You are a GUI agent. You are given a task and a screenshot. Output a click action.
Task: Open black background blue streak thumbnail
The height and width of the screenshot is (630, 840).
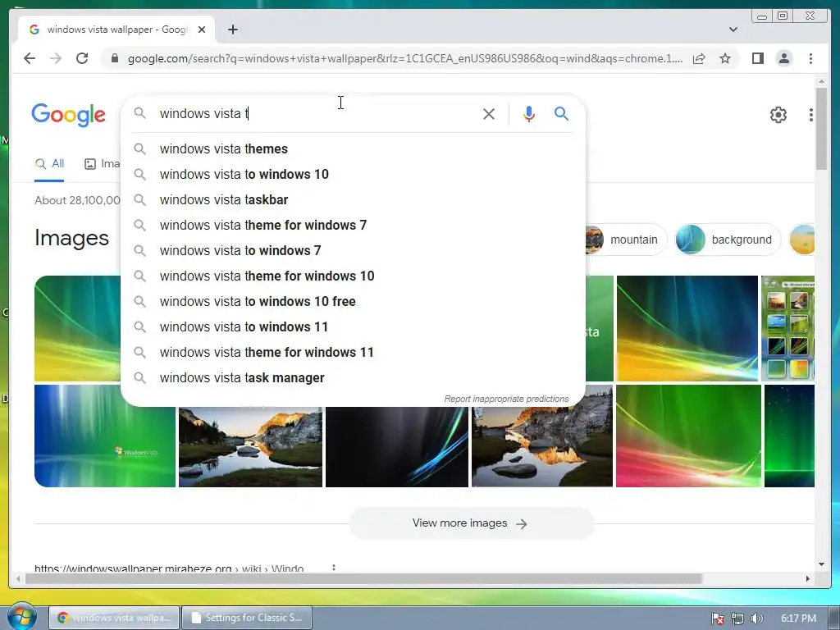[396, 447]
